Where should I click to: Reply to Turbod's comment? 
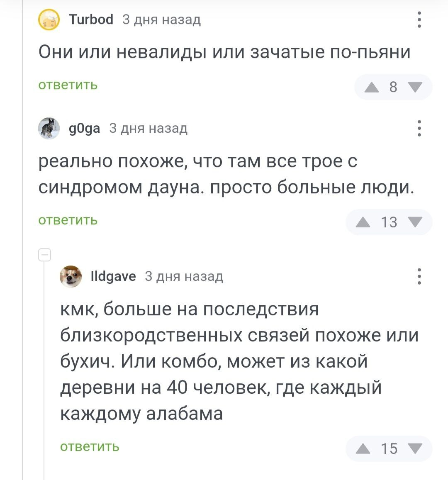[68, 85]
